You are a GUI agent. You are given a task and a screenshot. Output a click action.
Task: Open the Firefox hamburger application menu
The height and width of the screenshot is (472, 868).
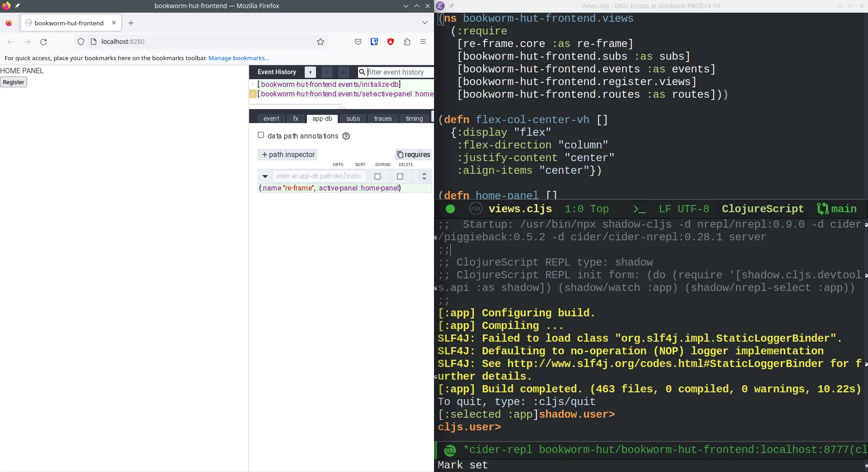(x=423, y=42)
